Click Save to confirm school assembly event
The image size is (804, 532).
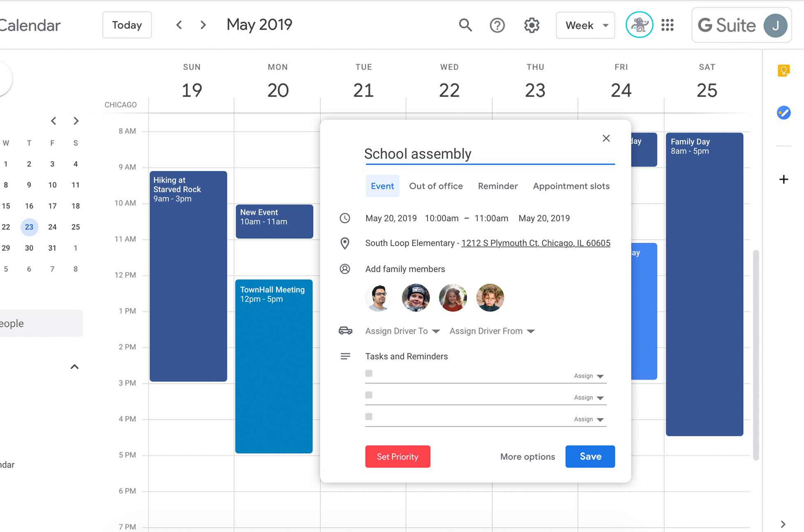coord(590,456)
